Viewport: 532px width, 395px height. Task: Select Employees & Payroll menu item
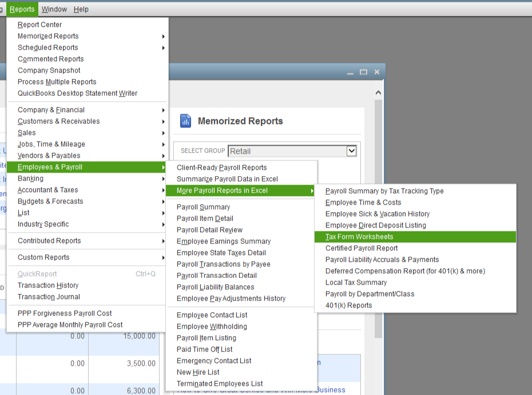point(86,167)
